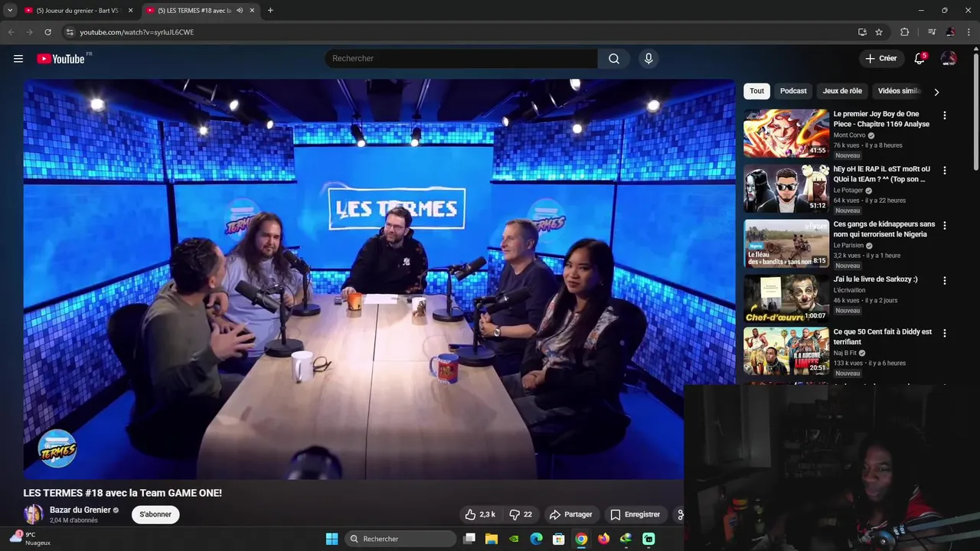
Task: Click the S'abonner button
Action: 155,514
